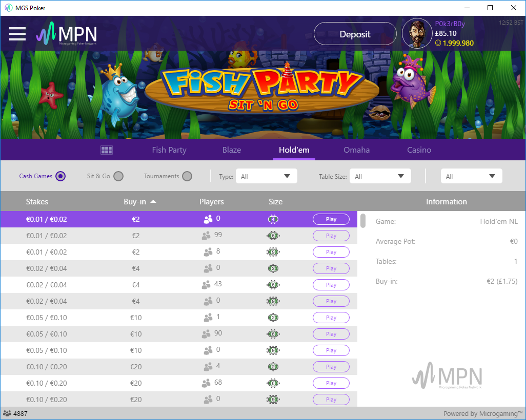Switch to the Casino tab
The height and width of the screenshot is (420, 526).
(419, 150)
